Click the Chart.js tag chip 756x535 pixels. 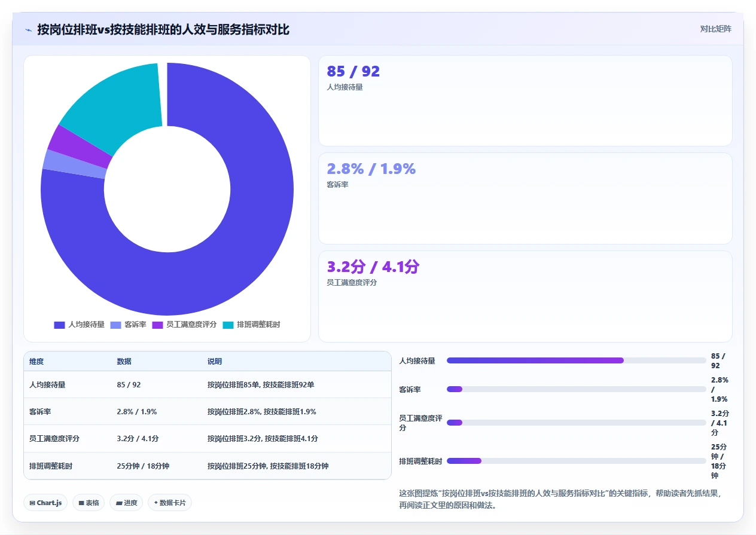(46, 503)
